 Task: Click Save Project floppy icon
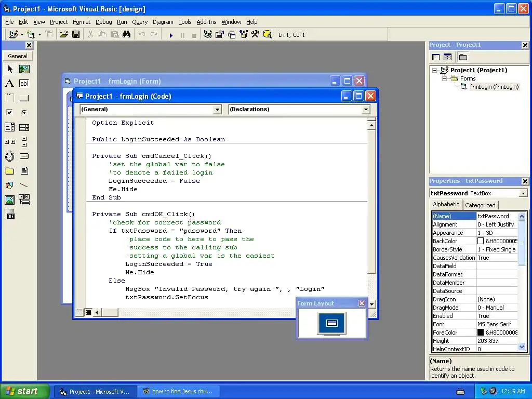click(x=76, y=34)
